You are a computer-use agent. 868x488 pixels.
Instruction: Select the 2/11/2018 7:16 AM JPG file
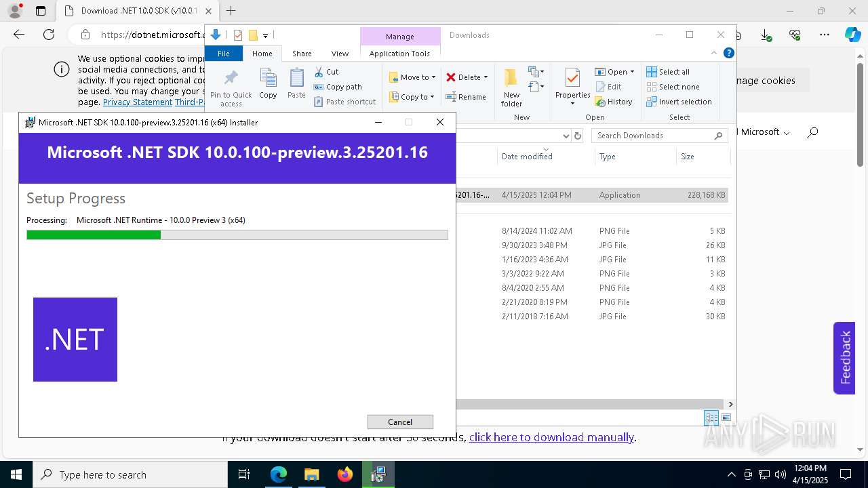coord(592,317)
